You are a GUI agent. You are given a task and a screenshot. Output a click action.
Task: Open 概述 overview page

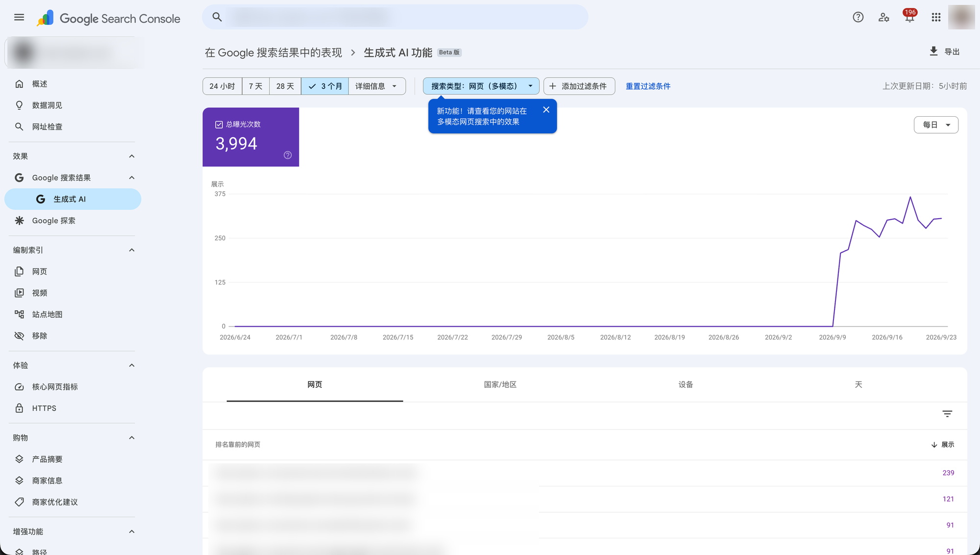pyautogui.click(x=73, y=84)
